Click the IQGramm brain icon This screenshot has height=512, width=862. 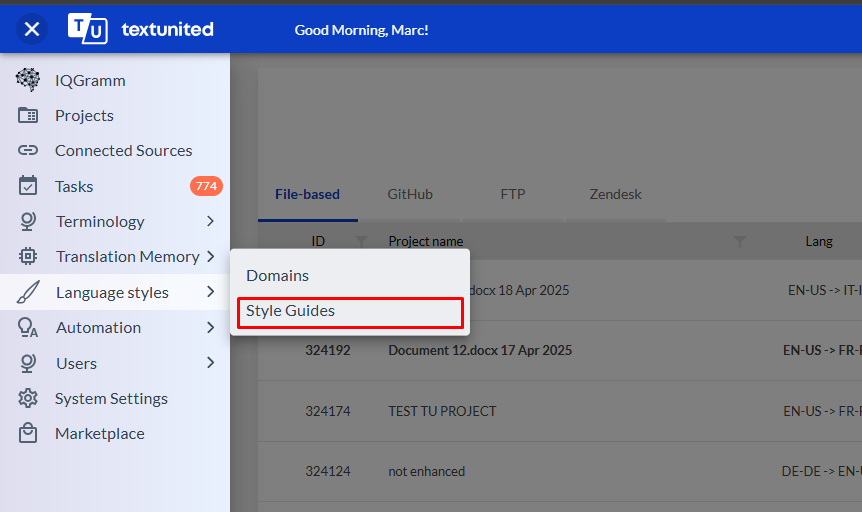(27, 80)
